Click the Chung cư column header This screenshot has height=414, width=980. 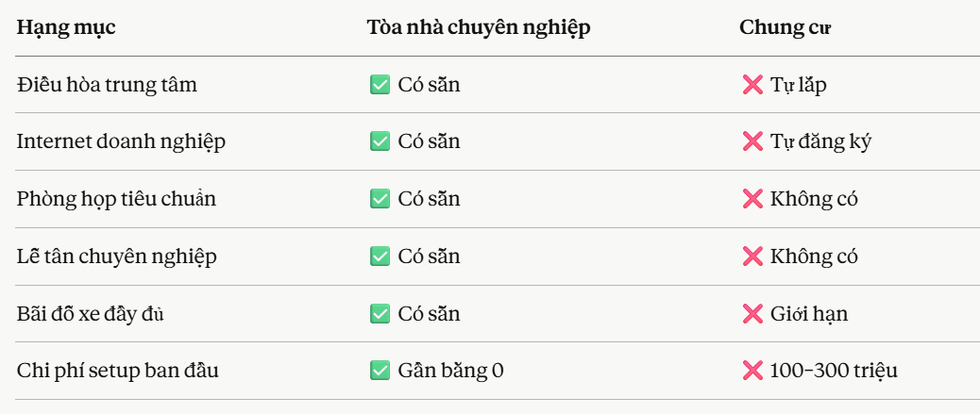(785, 27)
